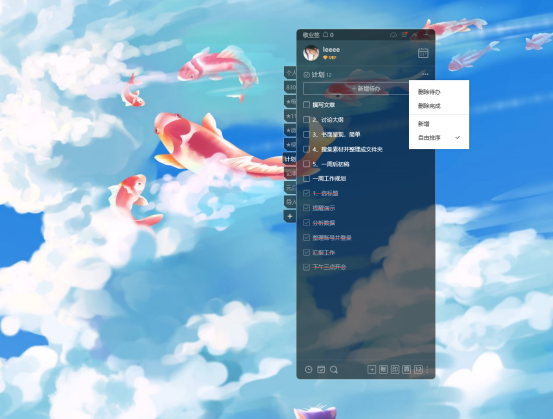Select 删除待办 in the popup menu
This screenshot has width=553, height=419.
(429, 92)
